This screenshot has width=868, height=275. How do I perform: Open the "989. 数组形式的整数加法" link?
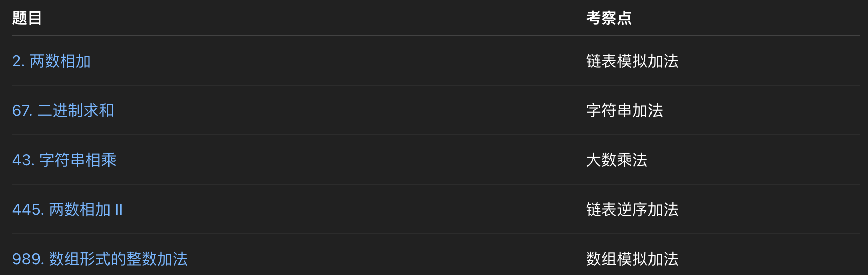click(x=100, y=259)
